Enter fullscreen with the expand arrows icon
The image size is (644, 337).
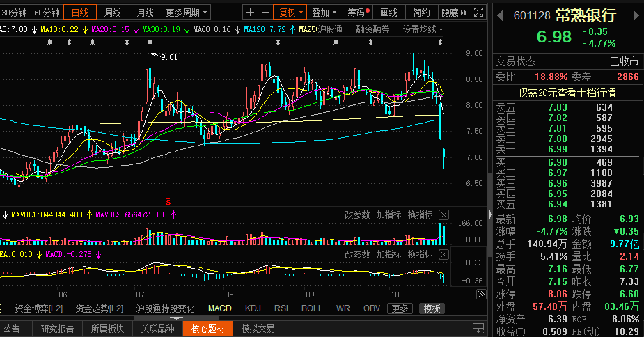click(x=478, y=13)
